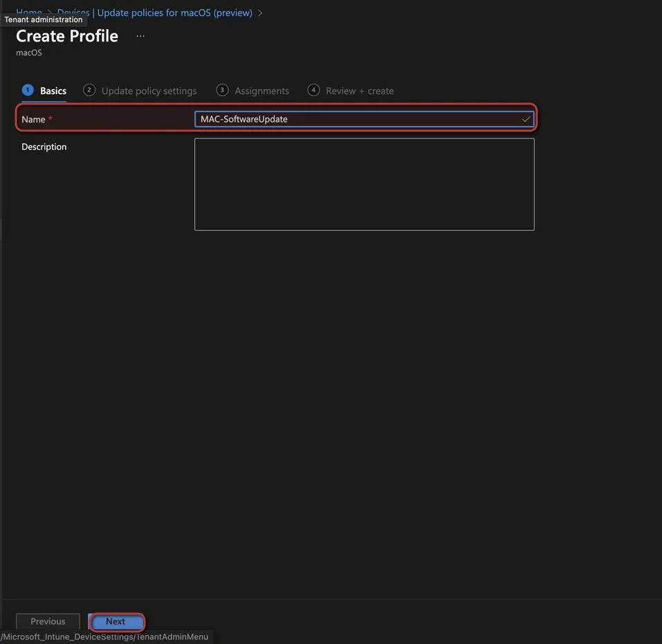This screenshot has height=644, width=662.
Task: Click the Name label
Action: (33, 120)
